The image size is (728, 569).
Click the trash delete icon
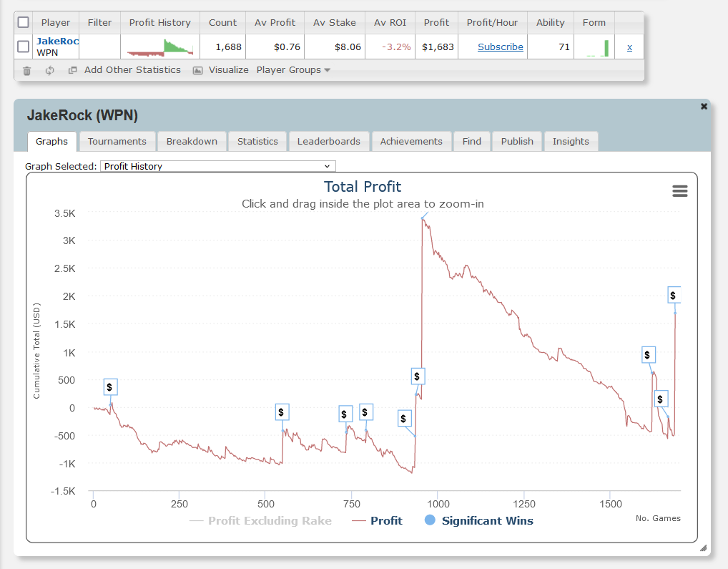pyautogui.click(x=26, y=70)
